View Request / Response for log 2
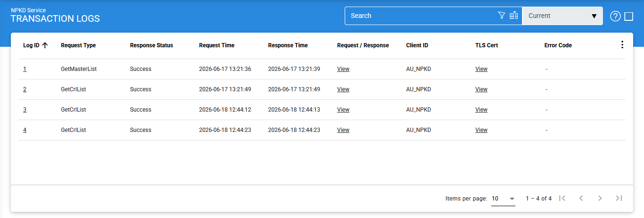Viewport: 644px width, 218px height. click(343, 89)
